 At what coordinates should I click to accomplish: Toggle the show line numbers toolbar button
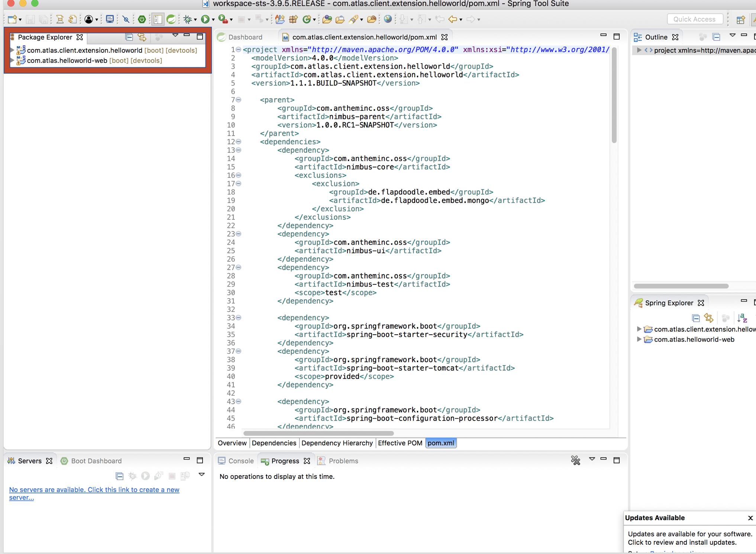tap(158, 19)
